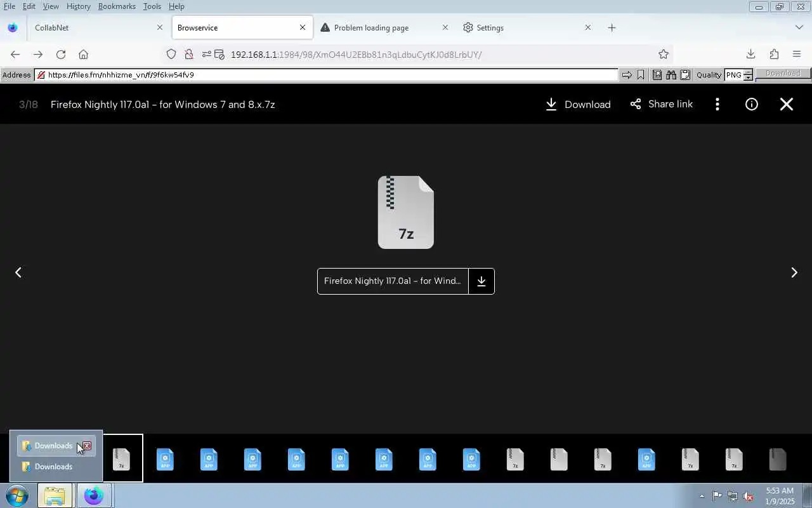Viewport: 812px width, 508px height.
Task: Bookmark this page with the star
Action: pos(664,55)
